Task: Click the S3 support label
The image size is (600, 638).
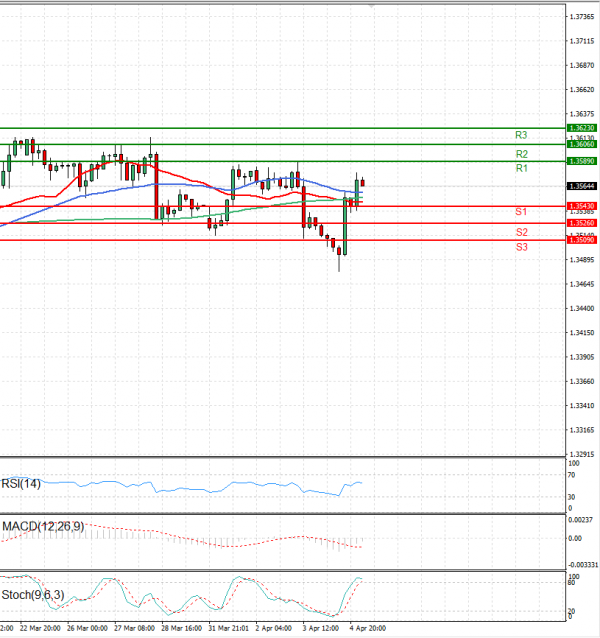Action: [x=521, y=247]
